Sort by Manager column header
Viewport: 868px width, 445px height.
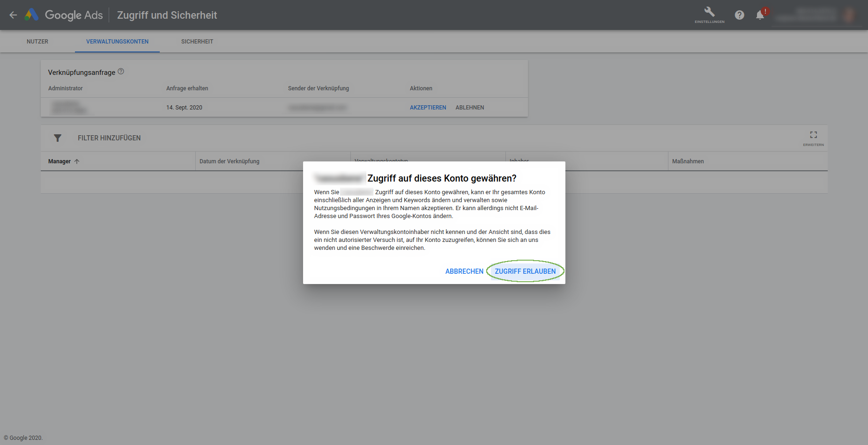(59, 161)
